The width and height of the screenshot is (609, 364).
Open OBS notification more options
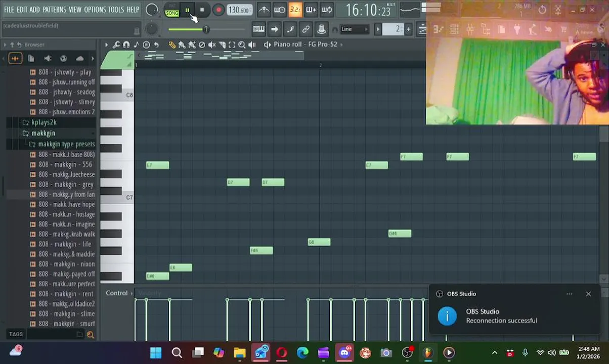[569, 294]
